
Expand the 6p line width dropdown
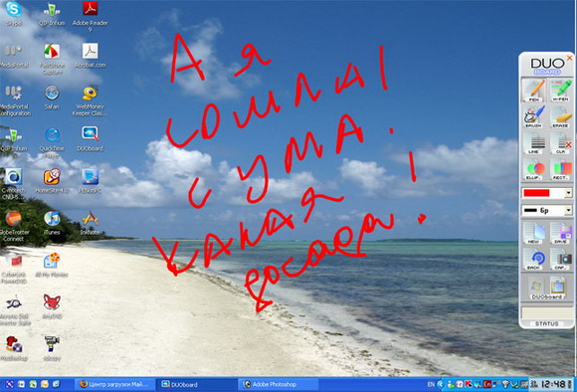pyautogui.click(x=568, y=211)
